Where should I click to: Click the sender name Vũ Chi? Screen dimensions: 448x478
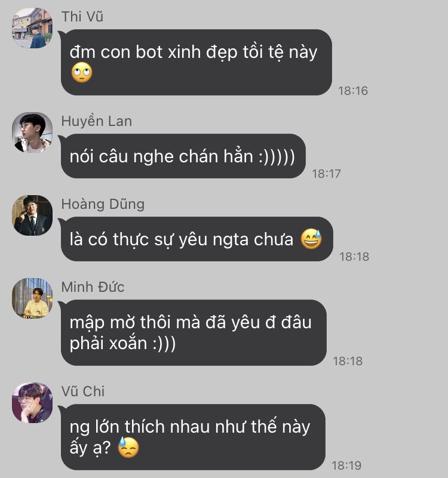[82, 391]
